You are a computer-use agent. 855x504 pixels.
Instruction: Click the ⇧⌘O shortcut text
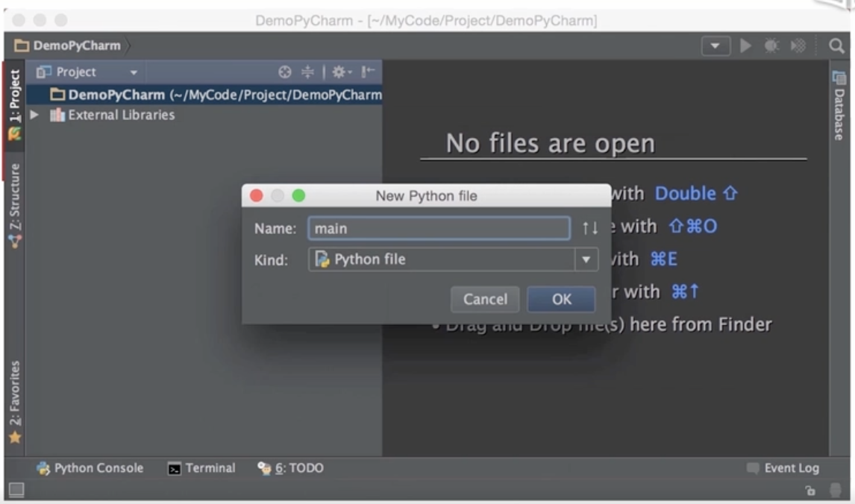pos(693,226)
